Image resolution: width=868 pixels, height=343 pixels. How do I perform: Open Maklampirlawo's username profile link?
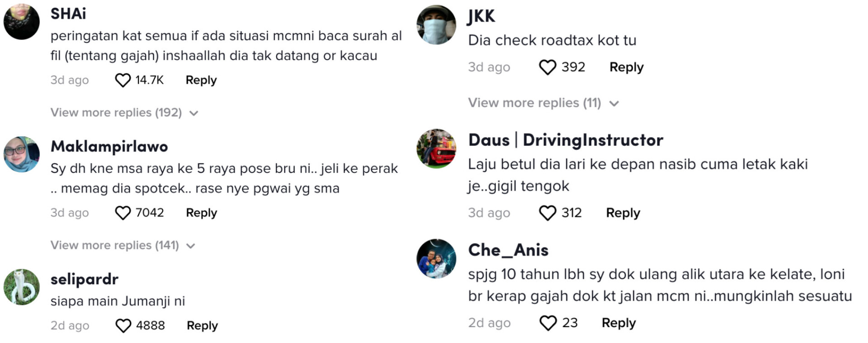coord(109,146)
